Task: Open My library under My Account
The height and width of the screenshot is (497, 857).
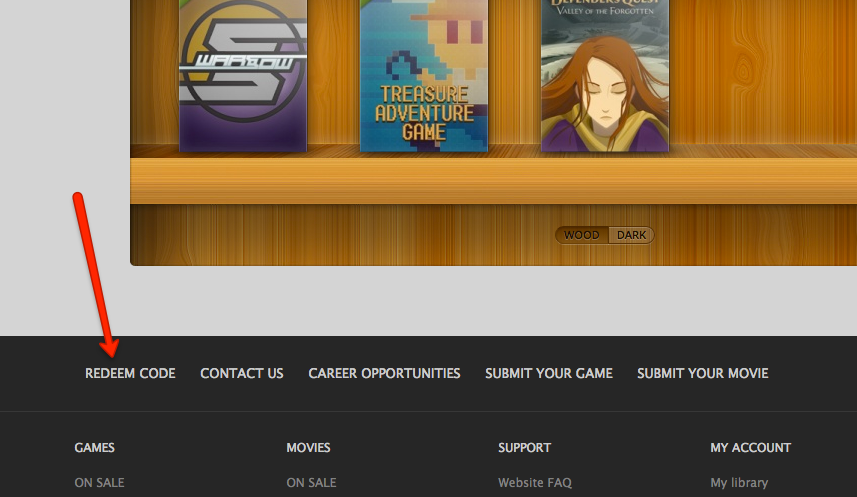Action: (x=739, y=483)
